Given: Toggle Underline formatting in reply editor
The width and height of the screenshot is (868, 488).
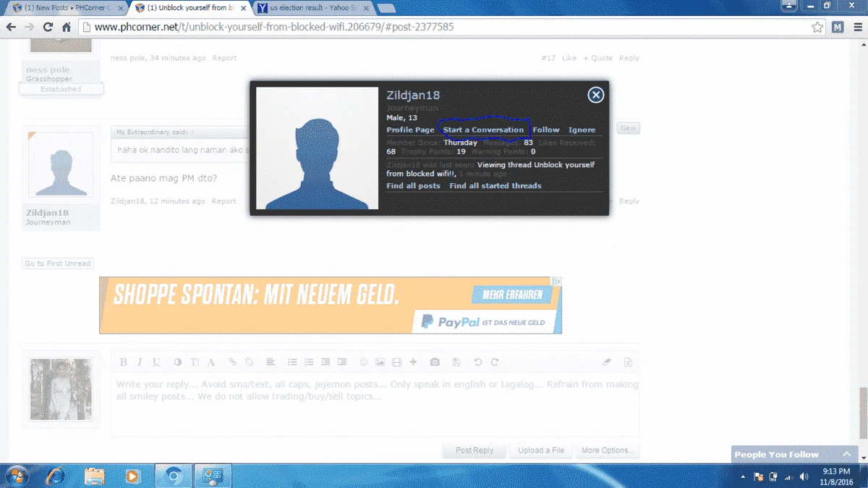Looking at the screenshot, I should coord(156,362).
